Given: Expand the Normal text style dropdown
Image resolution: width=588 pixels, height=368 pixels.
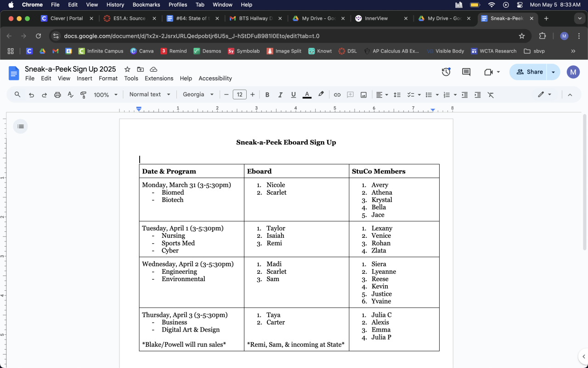Looking at the screenshot, I should point(150,94).
